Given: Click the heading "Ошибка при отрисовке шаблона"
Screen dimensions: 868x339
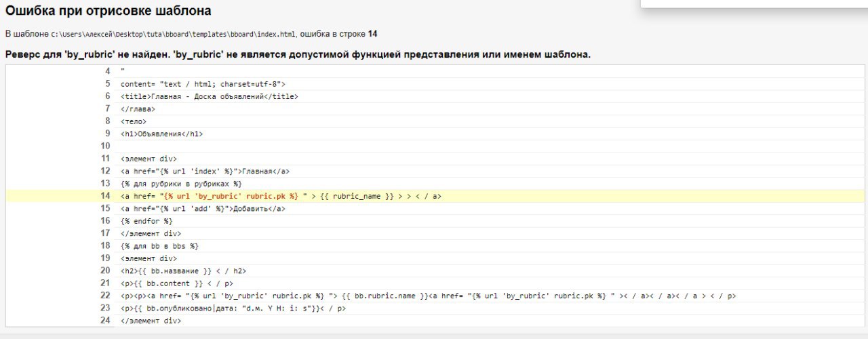Looking at the screenshot, I should click(108, 11).
